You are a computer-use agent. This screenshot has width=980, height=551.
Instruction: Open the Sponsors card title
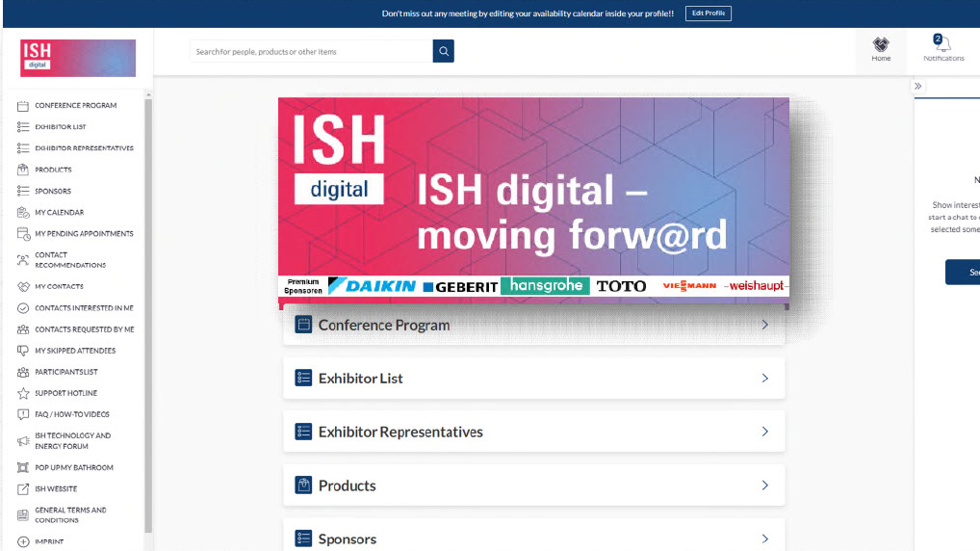(348, 539)
